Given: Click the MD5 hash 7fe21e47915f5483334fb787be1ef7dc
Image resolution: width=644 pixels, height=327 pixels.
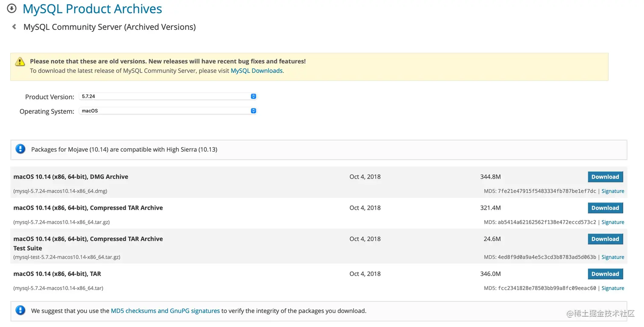Looking at the screenshot, I should pyautogui.click(x=547, y=191).
